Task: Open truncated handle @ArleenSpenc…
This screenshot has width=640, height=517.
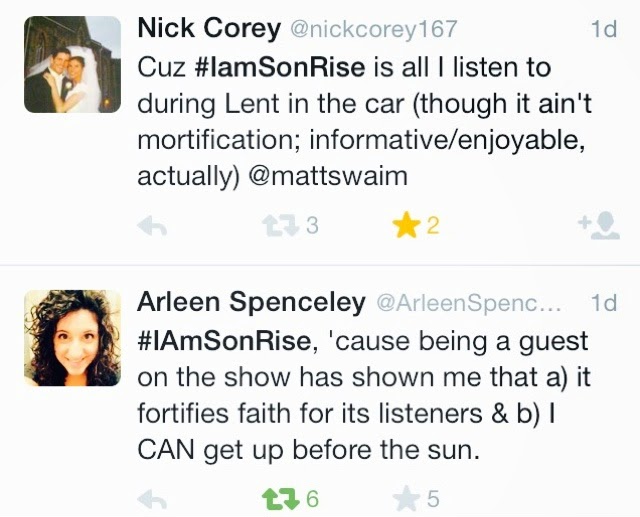Action: [469, 303]
